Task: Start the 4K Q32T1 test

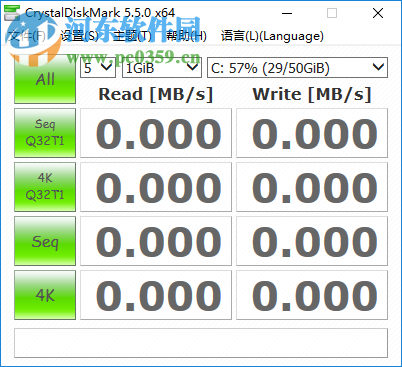Action: pyautogui.click(x=45, y=187)
